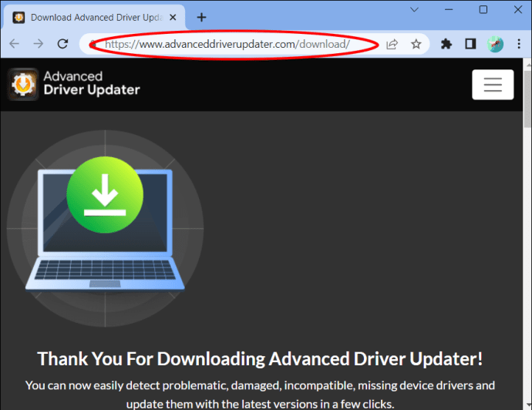Viewport: 532px width, 410px height.
Task: Click the lock icon in the address bar
Action: pos(92,44)
